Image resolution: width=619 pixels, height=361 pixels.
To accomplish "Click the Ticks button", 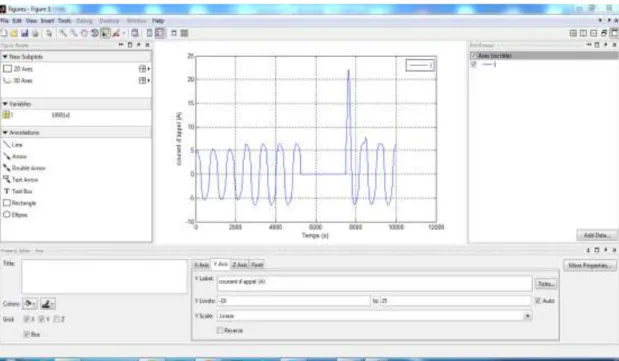I will point(546,284).
